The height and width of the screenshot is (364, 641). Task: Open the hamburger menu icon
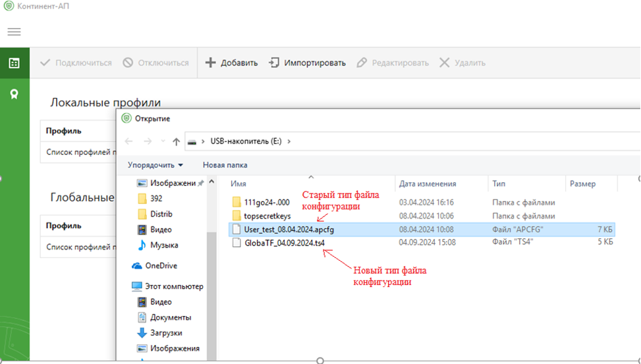click(x=14, y=32)
